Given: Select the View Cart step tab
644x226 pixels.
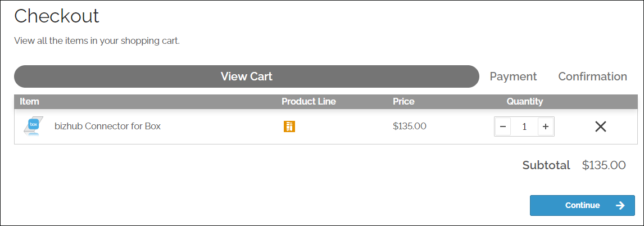Looking at the screenshot, I should click(246, 76).
